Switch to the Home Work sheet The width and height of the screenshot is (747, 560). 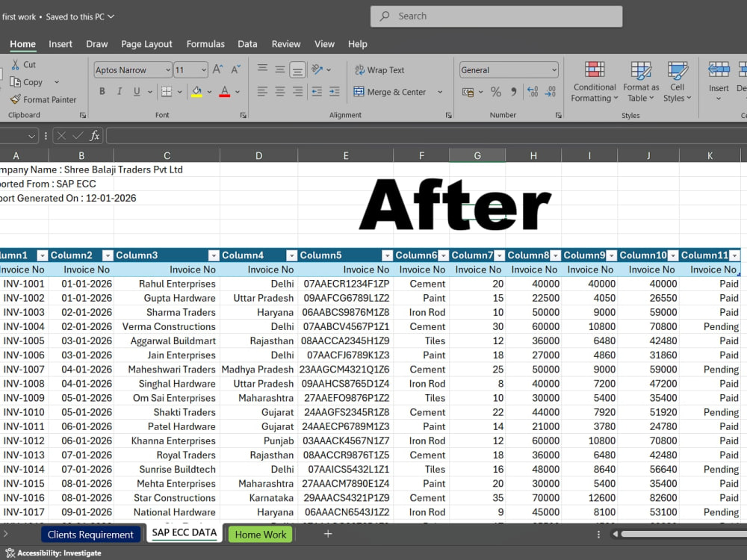click(x=261, y=535)
